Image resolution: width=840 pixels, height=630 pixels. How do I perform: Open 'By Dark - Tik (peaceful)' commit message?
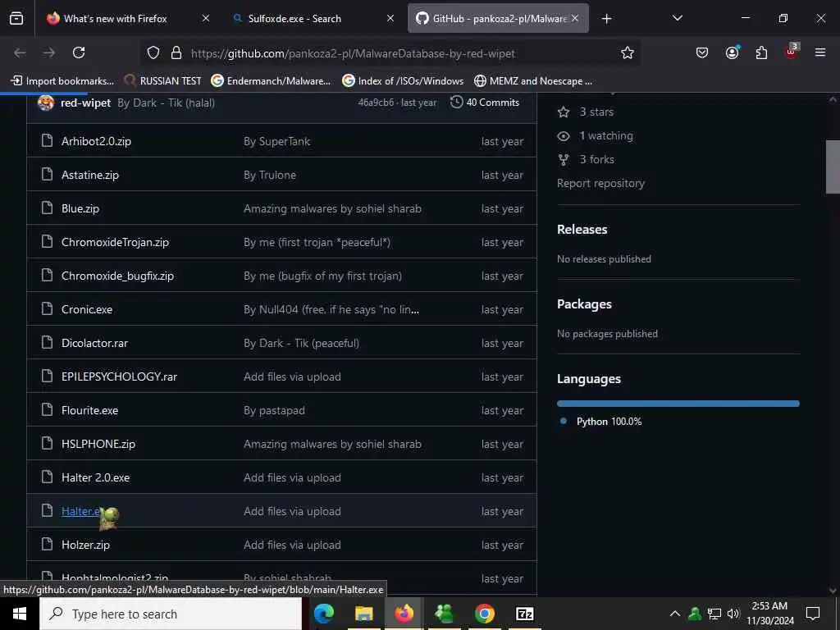(302, 344)
